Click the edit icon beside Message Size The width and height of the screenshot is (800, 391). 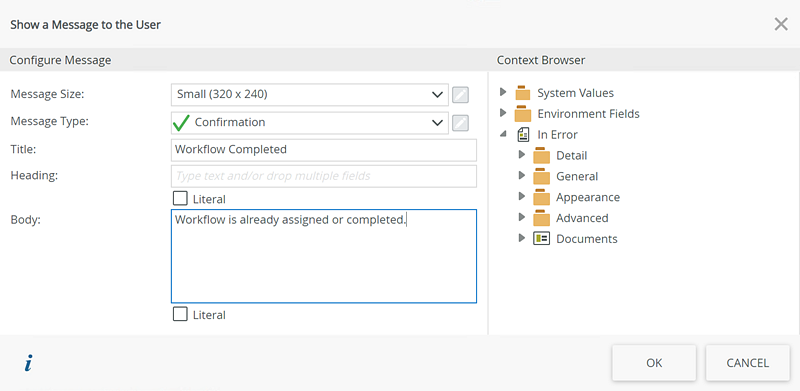[x=460, y=94]
